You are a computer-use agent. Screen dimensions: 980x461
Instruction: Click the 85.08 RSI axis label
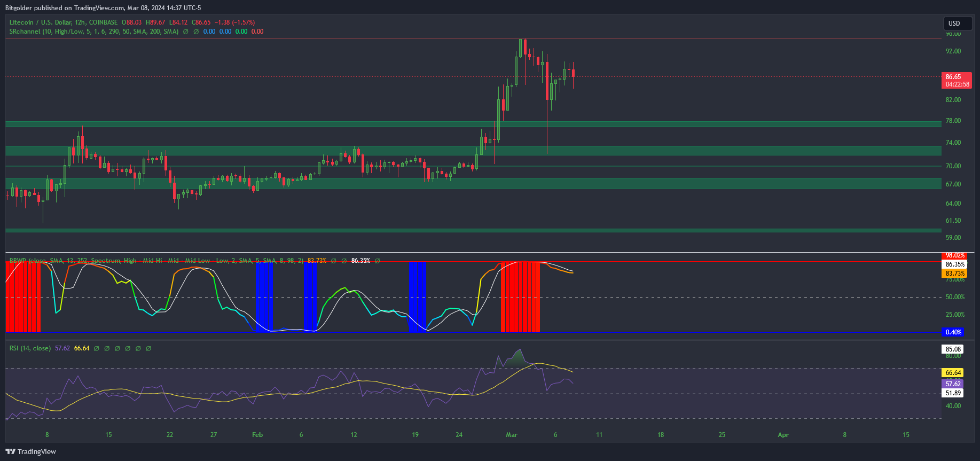(x=953, y=349)
